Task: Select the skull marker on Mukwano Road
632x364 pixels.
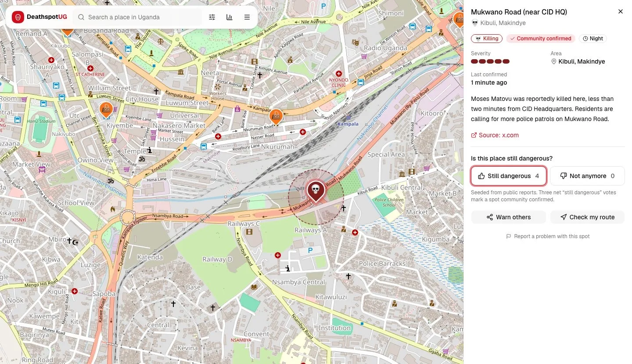Action: (315, 191)
